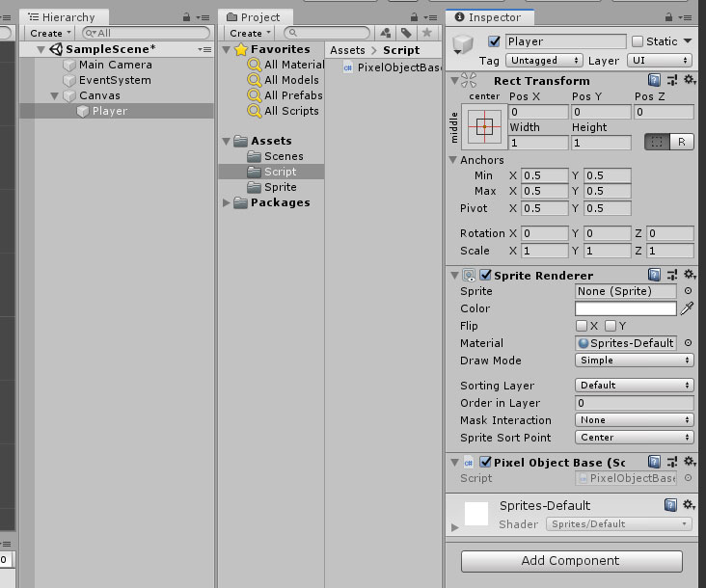Disable Sprite Renderer component checkbox

pyautogui.click(x=485, y=275)
